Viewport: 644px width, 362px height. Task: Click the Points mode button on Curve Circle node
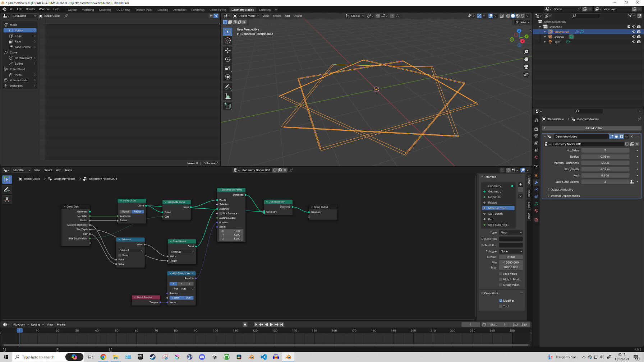click(x=125, y=212)
